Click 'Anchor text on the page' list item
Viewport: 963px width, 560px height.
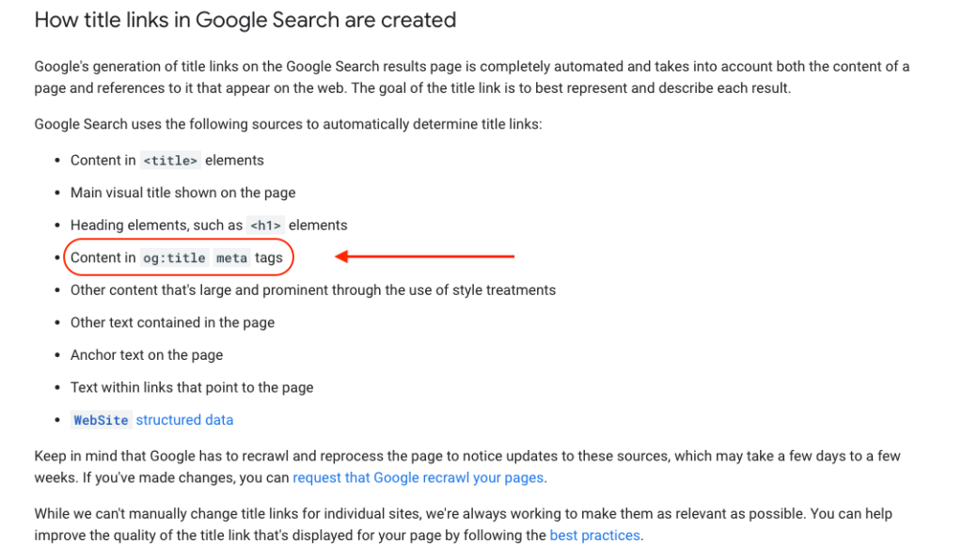coord(147,355)
